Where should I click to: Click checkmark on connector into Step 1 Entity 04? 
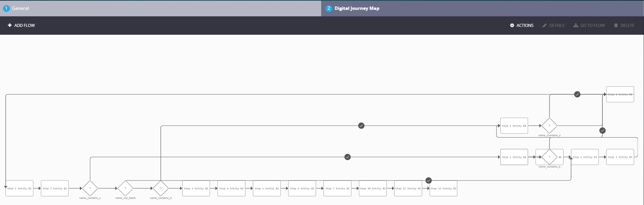(361, 126)
